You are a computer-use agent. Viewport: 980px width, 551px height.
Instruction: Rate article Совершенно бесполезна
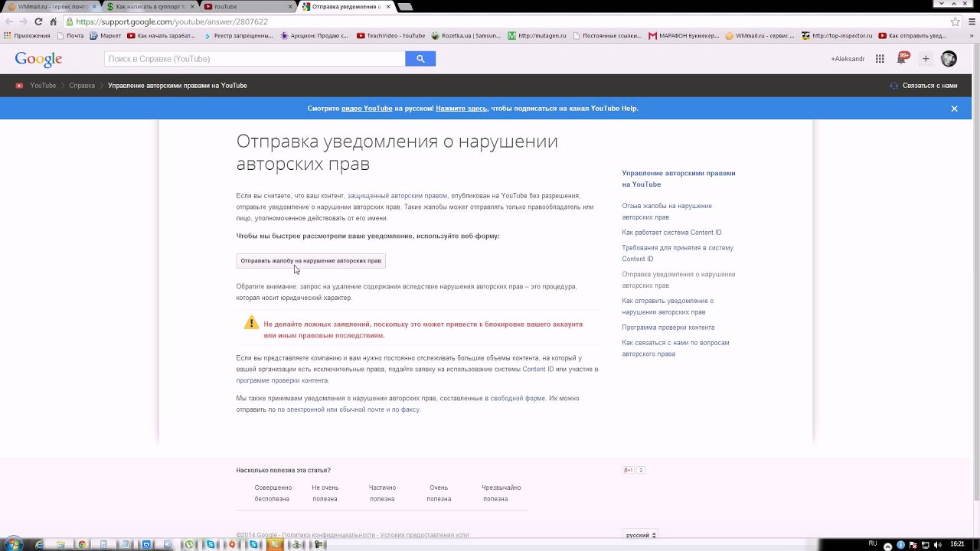pos(273,494)
